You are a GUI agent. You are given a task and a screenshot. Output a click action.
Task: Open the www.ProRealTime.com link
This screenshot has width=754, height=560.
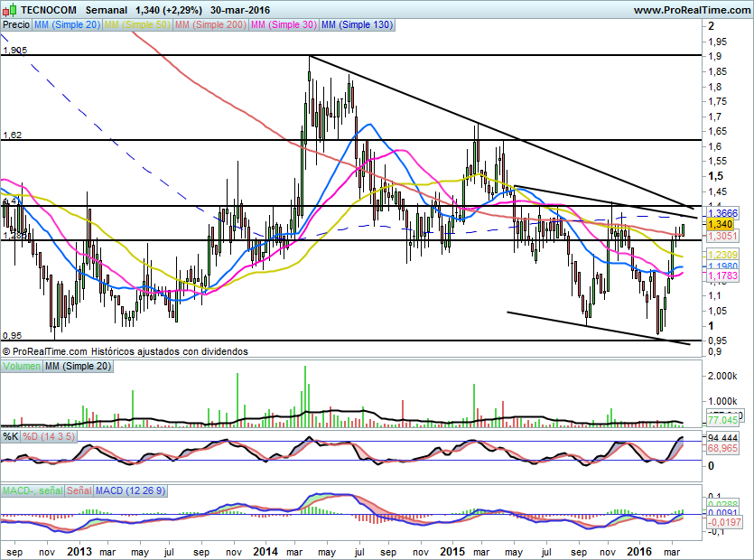691,9
